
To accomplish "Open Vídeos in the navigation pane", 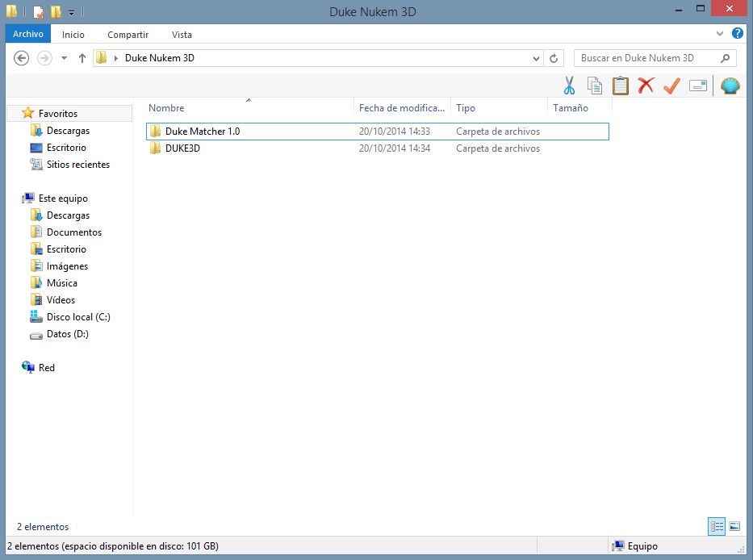I will (61, 299).
